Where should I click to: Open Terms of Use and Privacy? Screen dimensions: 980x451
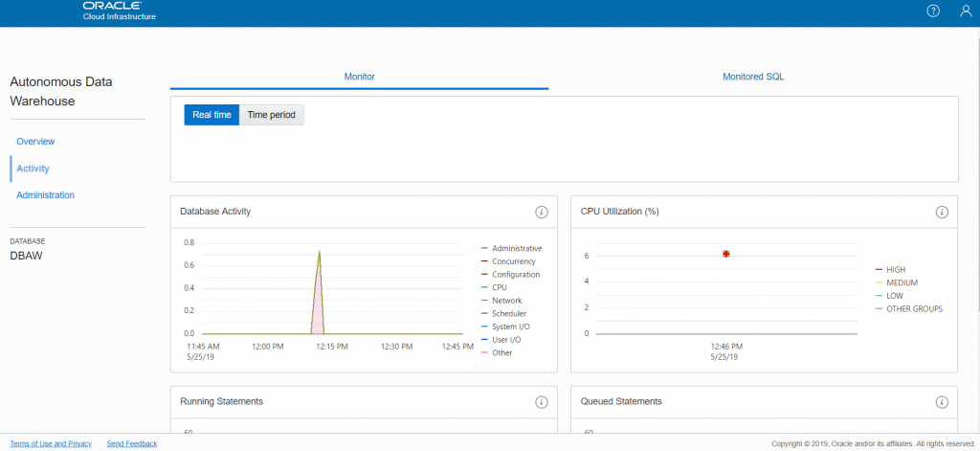point(51,443)
